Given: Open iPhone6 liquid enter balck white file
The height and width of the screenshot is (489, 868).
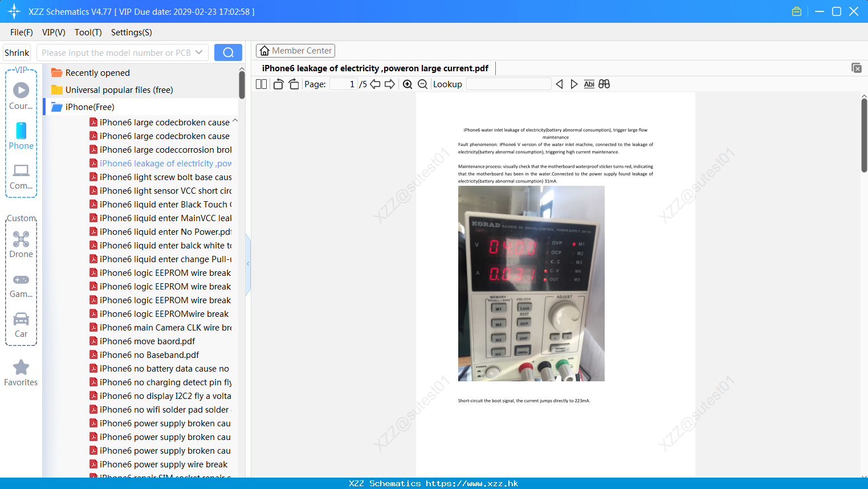Looking at the screenshot, I should click(161, 246).
